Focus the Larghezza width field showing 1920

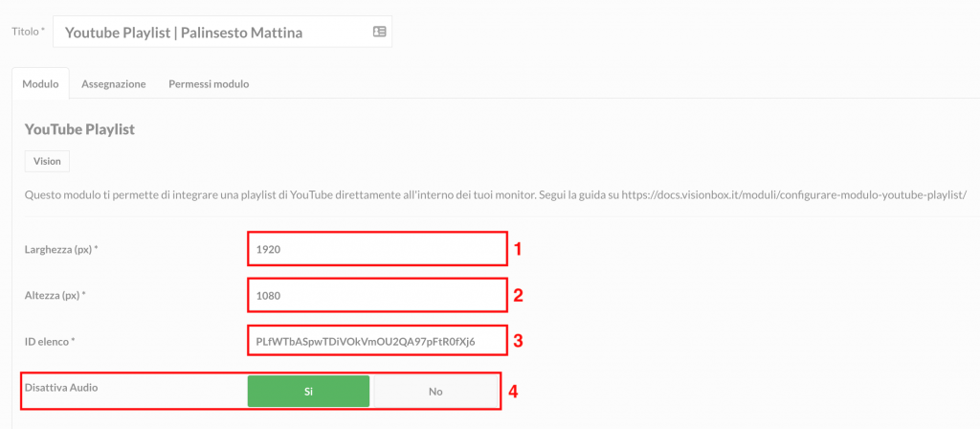(x=377, y=249)
